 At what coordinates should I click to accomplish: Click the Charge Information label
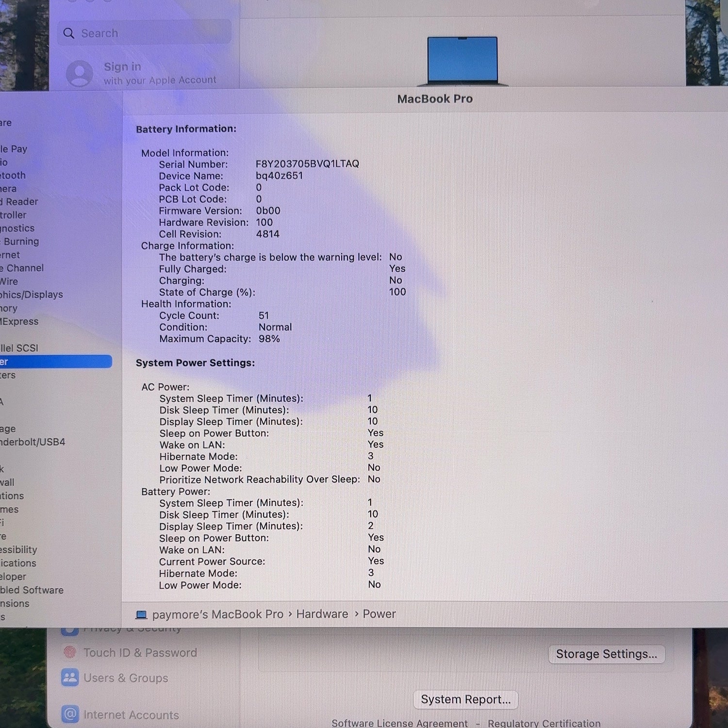click(187, 246)
